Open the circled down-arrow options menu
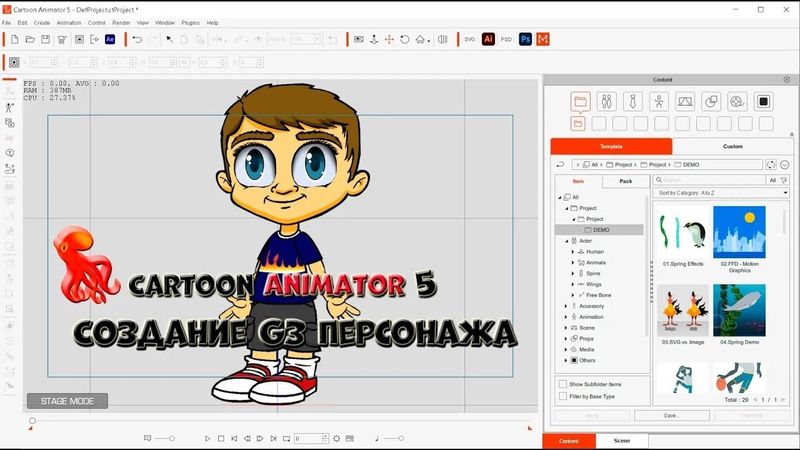 [x=785, y=165]
